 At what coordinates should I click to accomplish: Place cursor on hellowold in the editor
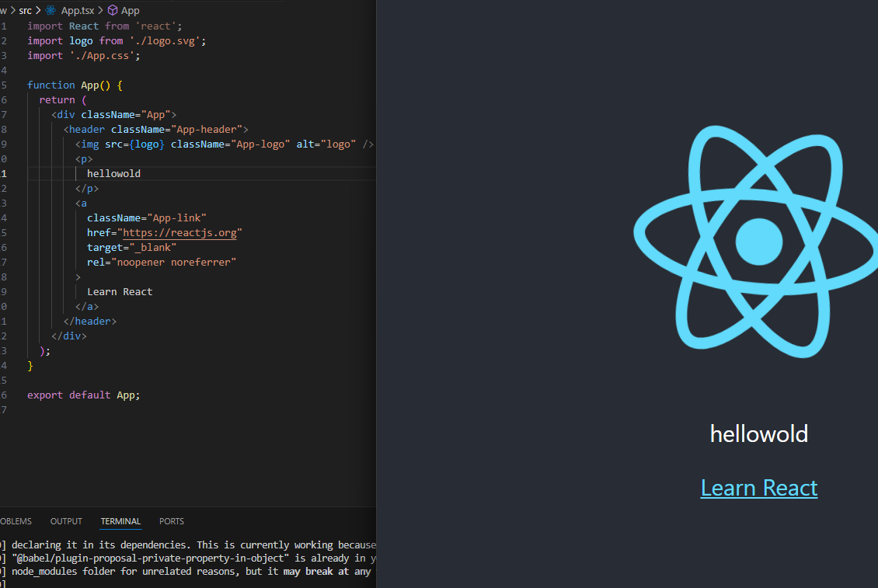click(113, 173)
